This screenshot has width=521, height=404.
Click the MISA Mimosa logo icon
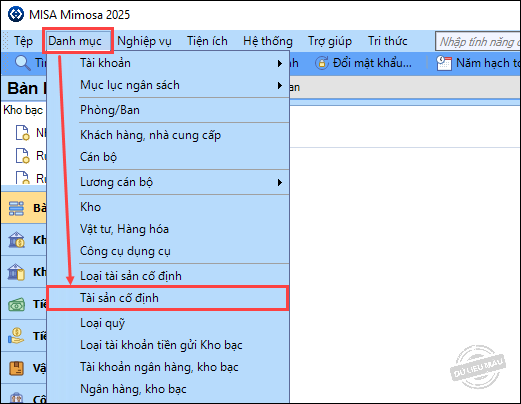point(16,14)
